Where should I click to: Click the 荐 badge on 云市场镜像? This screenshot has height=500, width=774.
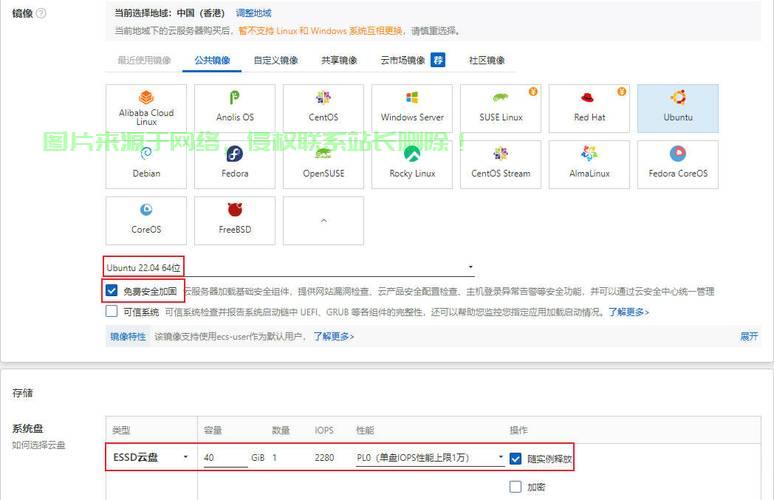438,60
